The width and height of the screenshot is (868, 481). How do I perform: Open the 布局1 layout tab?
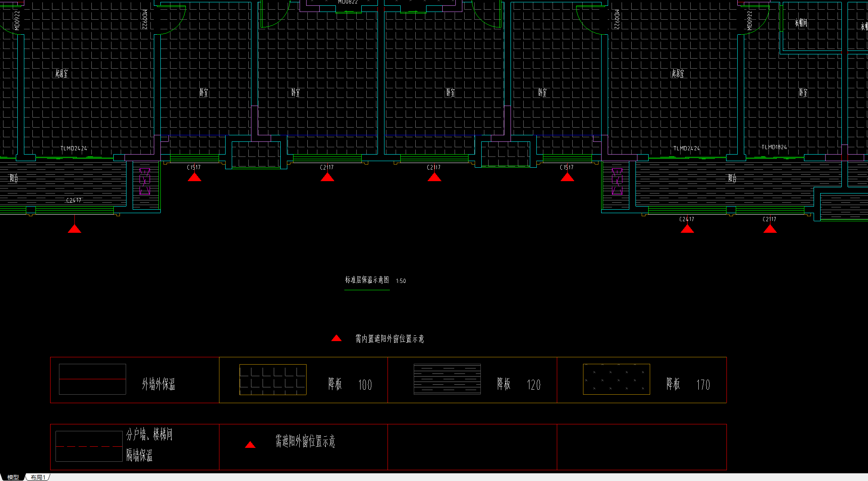click(38, 477)
